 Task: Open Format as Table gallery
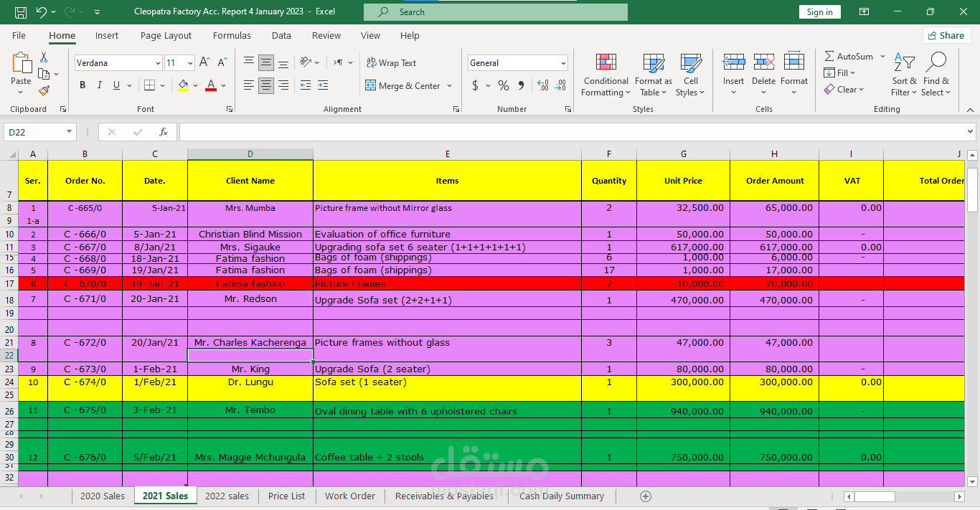point(654,75)
